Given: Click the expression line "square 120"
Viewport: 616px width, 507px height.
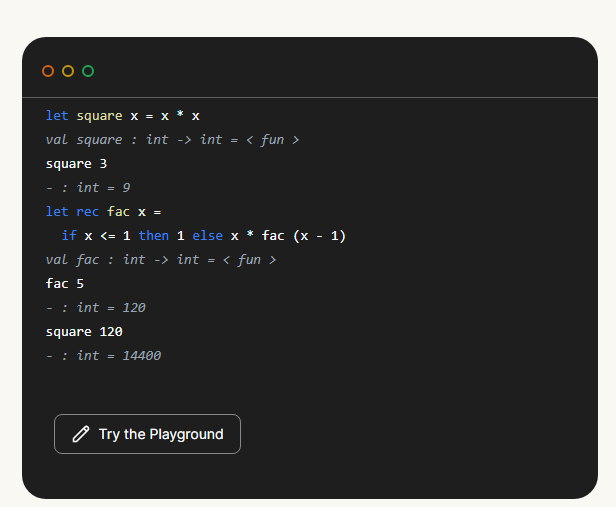Looking at the screenshot, I should pos(84,332).
